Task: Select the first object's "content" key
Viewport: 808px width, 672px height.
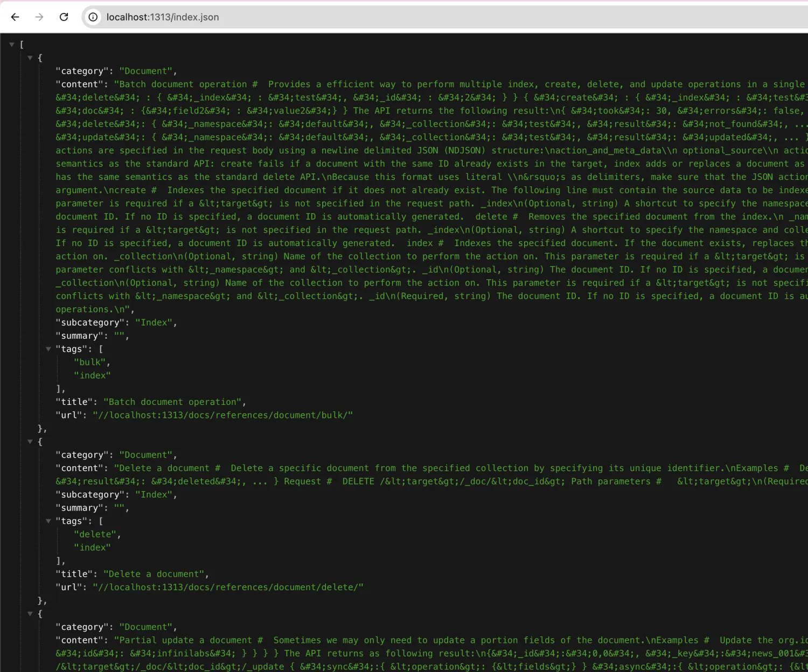Action: (79, 85)
